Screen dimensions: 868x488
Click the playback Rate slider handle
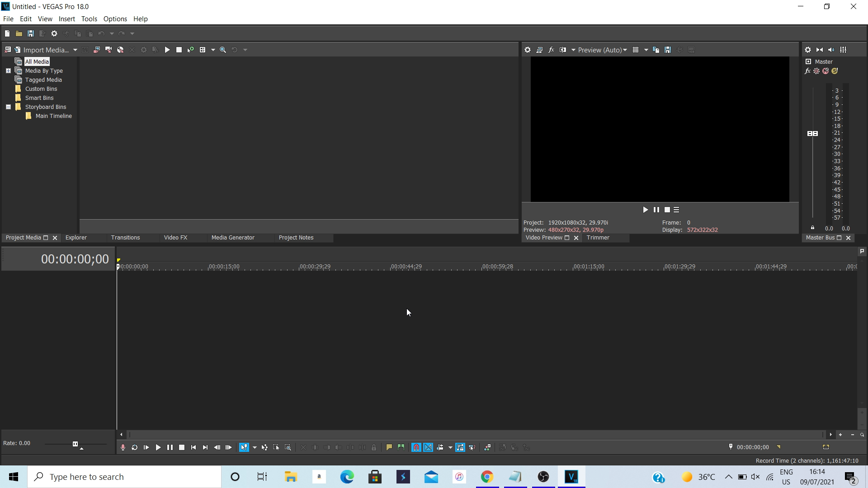pyautogui.click(x=75, y=444)
